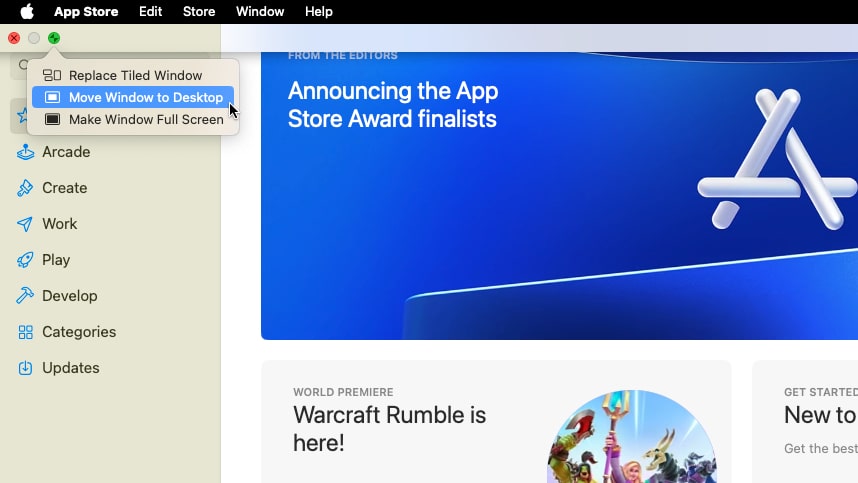Click the Develop hammer icon
858x483 pixels.
[25, 295]
